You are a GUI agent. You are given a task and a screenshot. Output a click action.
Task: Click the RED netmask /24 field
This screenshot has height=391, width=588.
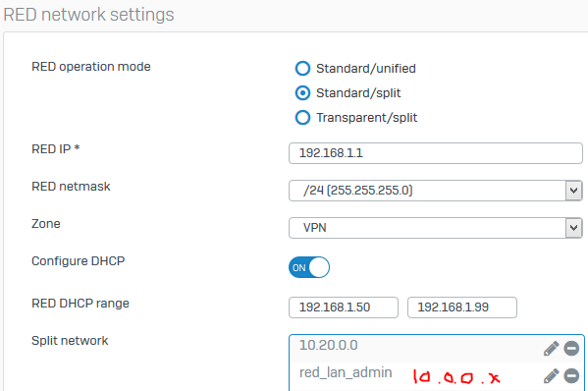(436, 191)
